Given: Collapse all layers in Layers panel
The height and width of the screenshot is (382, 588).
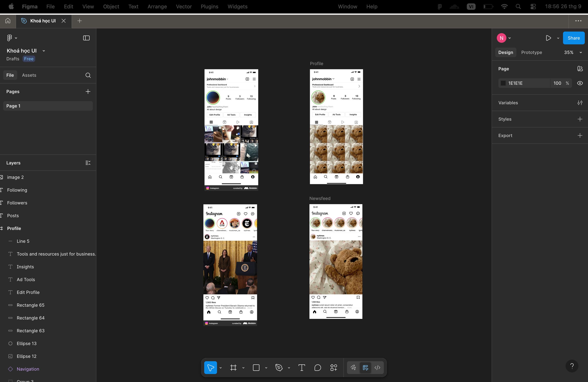Looking at the screenshot, I should 88,163.
